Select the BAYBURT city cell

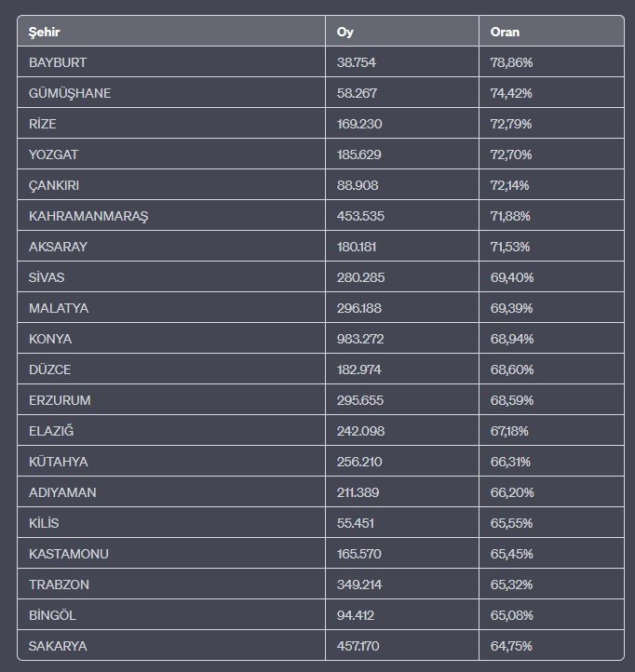58,62
